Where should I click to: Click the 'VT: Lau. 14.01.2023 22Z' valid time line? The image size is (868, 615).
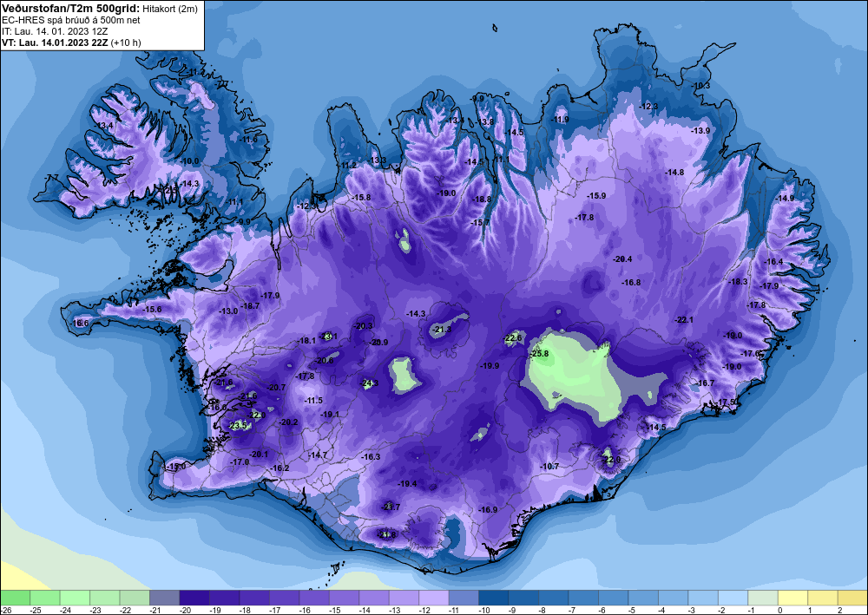[56, 43]
